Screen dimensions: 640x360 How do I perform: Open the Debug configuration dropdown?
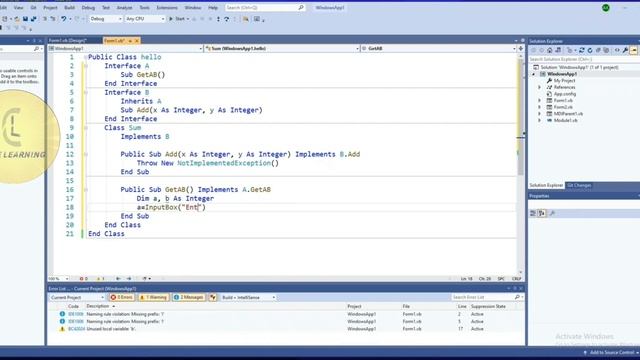(x=106, y=19)
